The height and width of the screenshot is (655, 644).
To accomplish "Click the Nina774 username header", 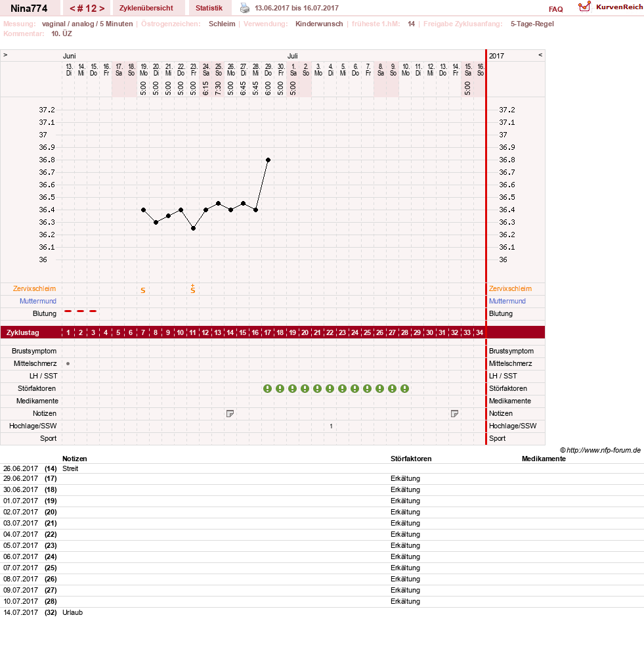I will tap(29, 9).
